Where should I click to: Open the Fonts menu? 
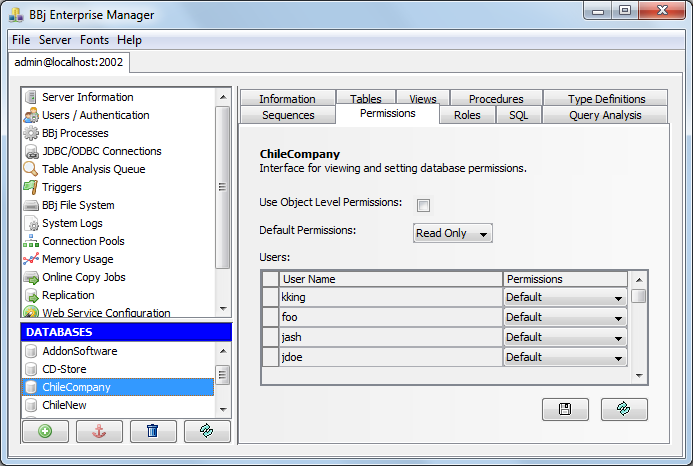coord(94,40)
